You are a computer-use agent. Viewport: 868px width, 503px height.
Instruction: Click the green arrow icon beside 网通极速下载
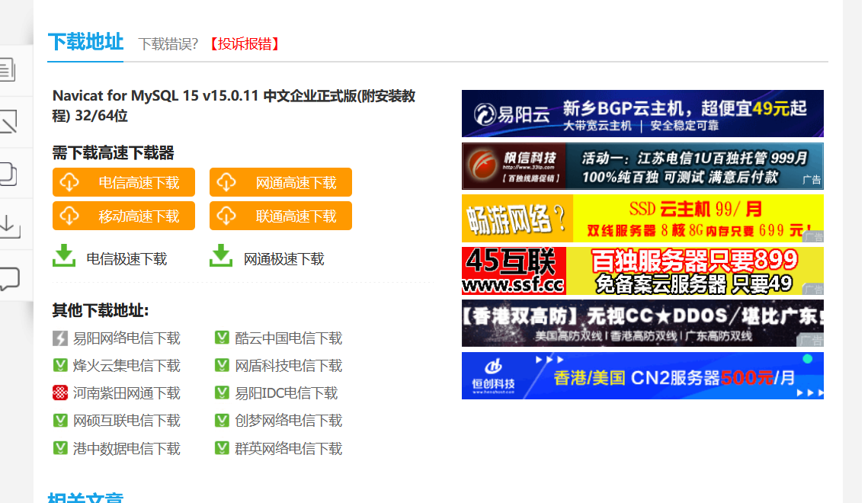pyautogui.click(x=221, y=255)
